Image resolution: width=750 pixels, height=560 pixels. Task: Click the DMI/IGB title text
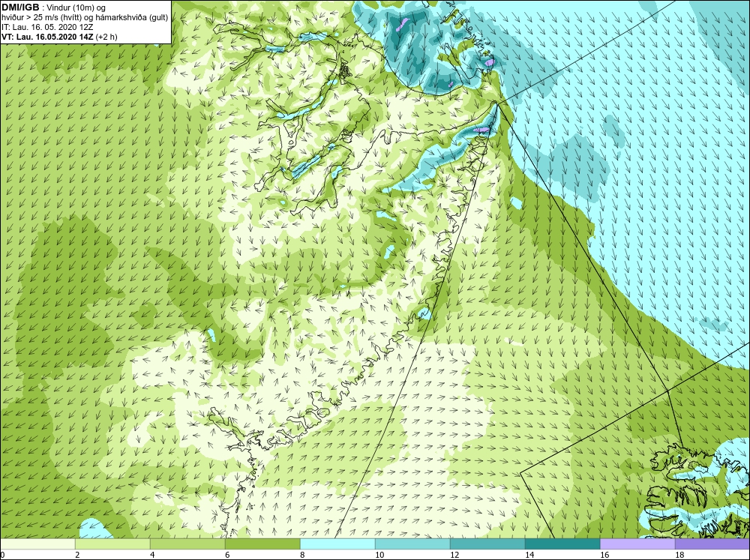click(x=20, y=7)
